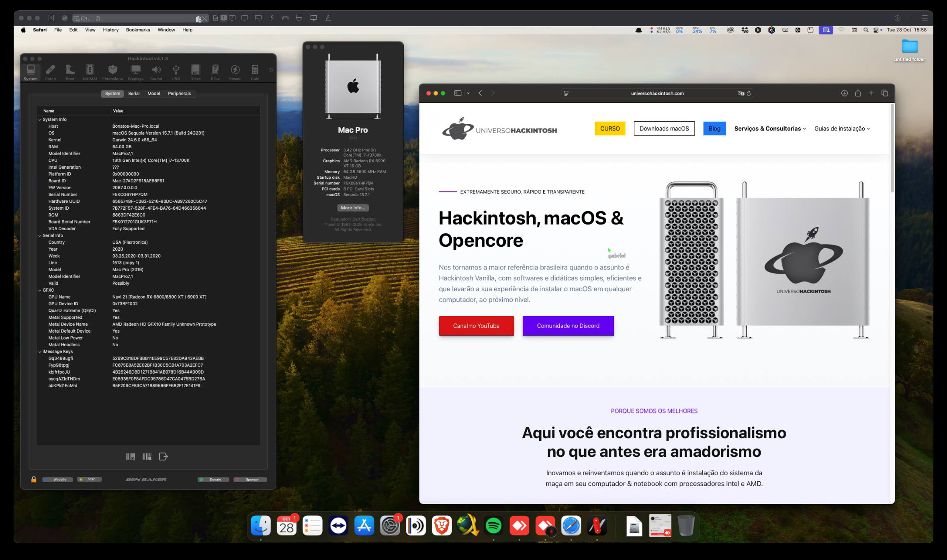Click the Safari share icon

pyautogui.click(x=858, y=93)
